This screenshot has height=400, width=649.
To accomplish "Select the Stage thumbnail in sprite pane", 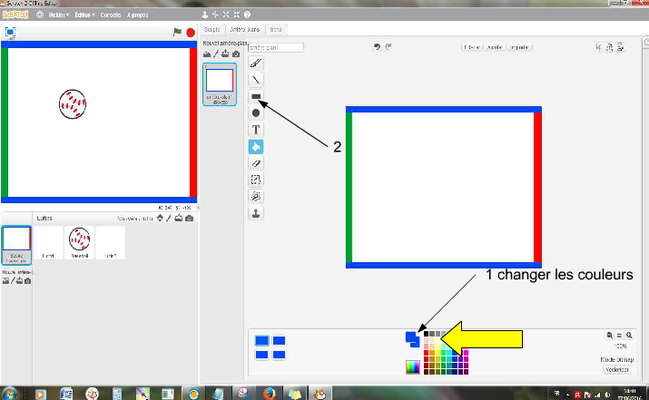I will click(17, 245).
